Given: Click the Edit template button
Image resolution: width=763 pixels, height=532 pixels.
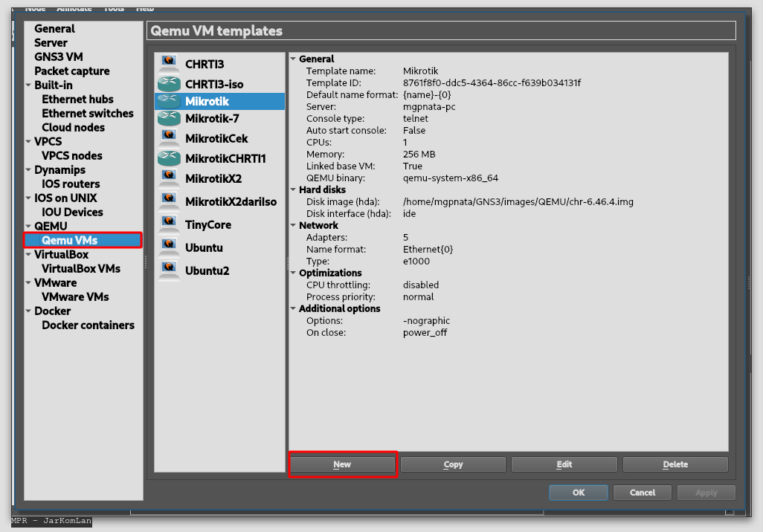Looking at the screenshot, I should (x=564, y=464).
